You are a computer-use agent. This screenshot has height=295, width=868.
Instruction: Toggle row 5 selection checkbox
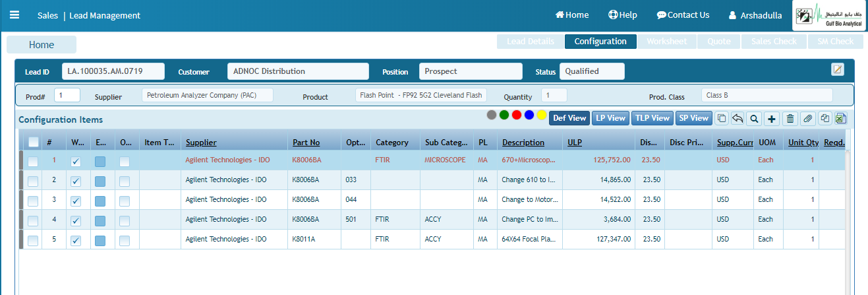point(33,240)
